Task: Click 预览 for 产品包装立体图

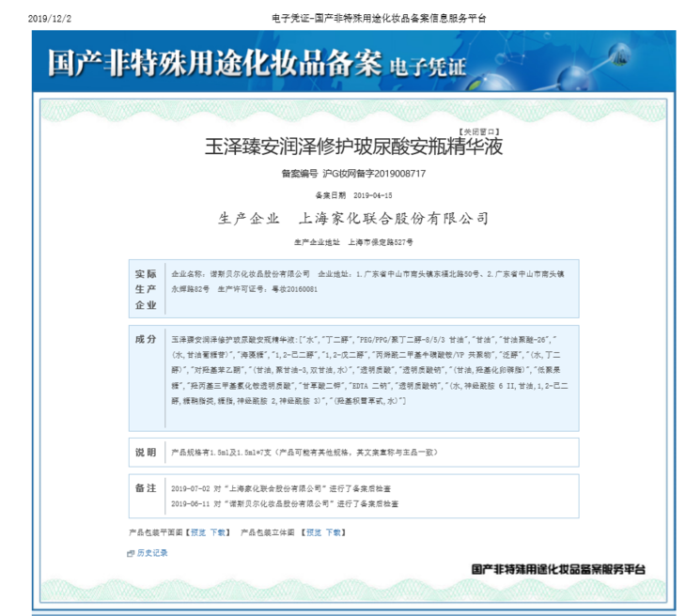Action: tap(314, 532)
